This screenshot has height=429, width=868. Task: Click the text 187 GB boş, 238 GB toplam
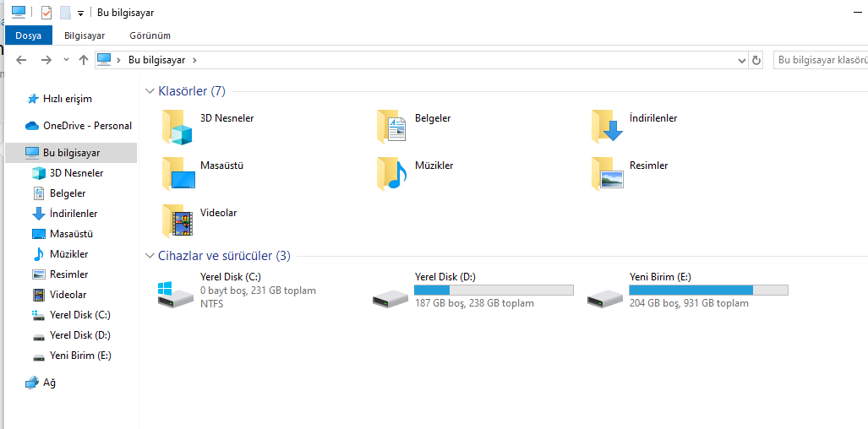474,303
